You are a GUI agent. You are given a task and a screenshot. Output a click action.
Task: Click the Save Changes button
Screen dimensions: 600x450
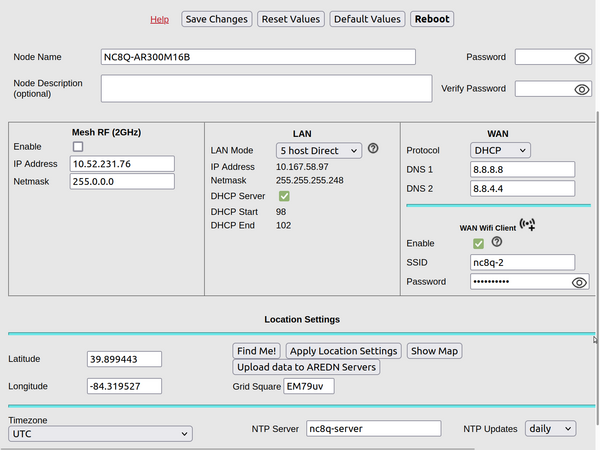pyautogui.click(x=217, y=19)
